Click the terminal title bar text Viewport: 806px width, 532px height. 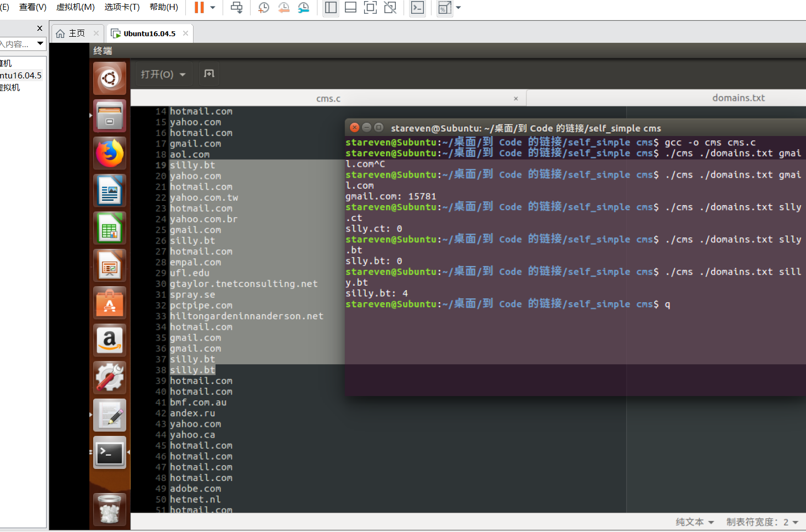pyautogui.click(x=525, y=128)
